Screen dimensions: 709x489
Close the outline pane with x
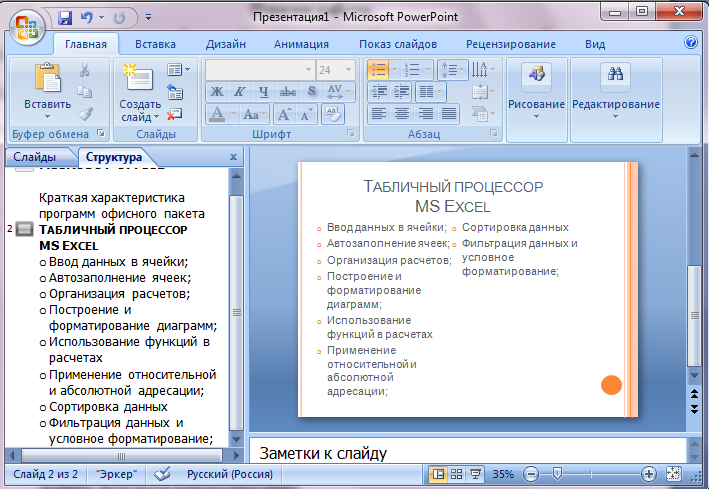click(233, 157)
